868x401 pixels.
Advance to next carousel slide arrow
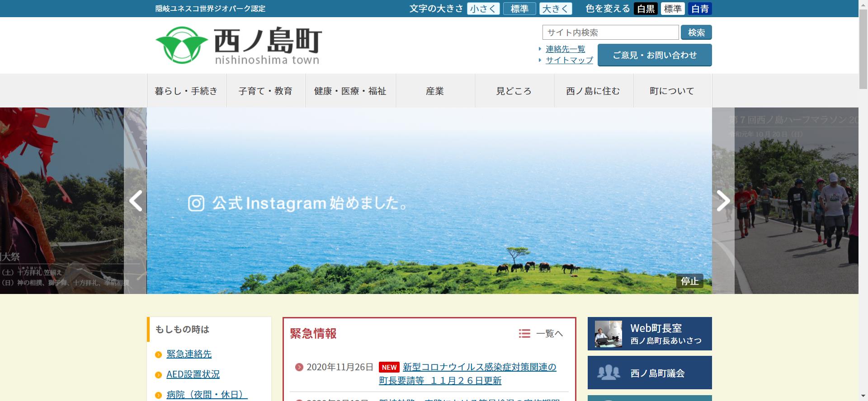point(723,200)
